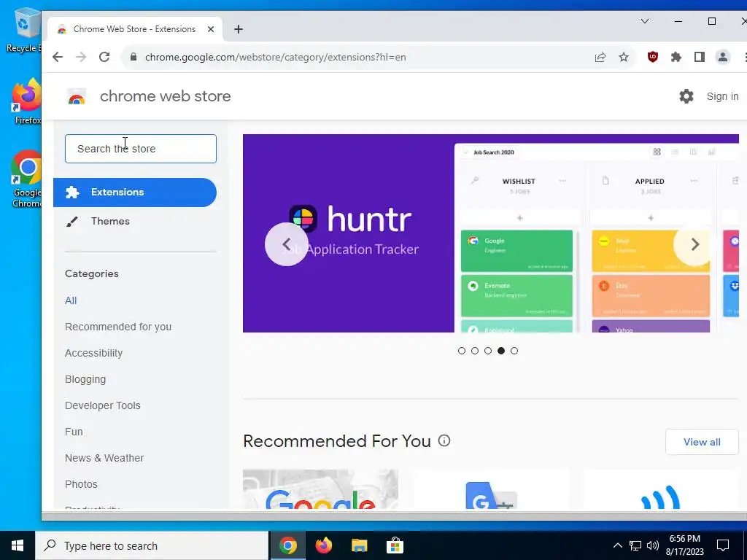This screenshot has width=747, height=560.
Task: Open the Windows Start menu
Action: 18,545
